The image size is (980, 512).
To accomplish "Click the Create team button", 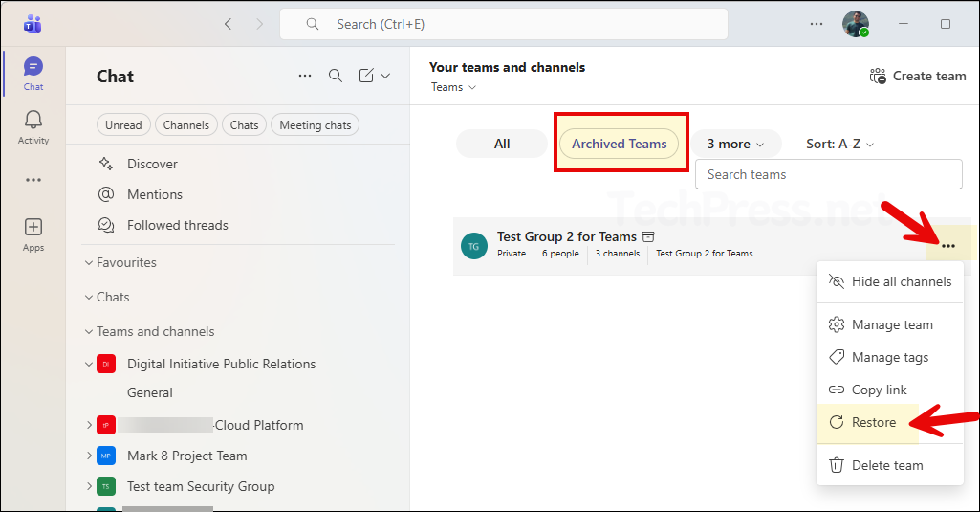I will [918, 76].
